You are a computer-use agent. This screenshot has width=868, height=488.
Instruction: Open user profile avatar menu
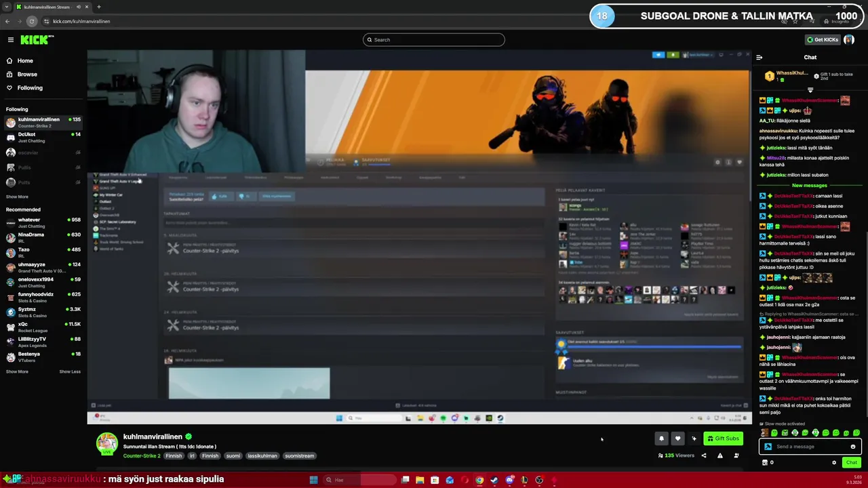point(849,39)
